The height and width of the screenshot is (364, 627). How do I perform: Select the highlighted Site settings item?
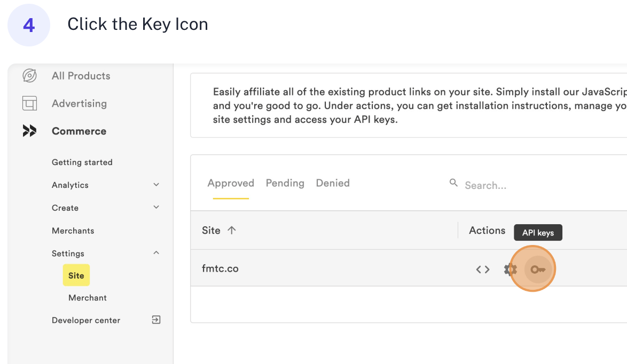(x=76, y=275)
